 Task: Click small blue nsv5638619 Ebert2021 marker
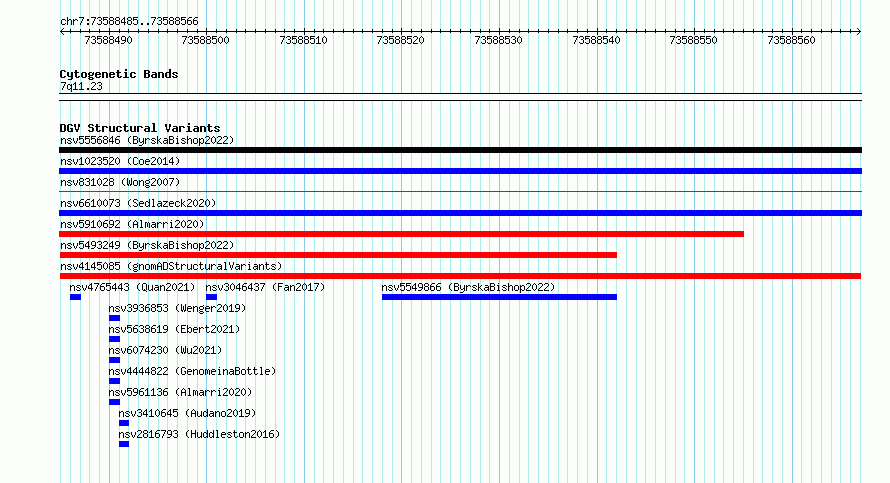114,339
